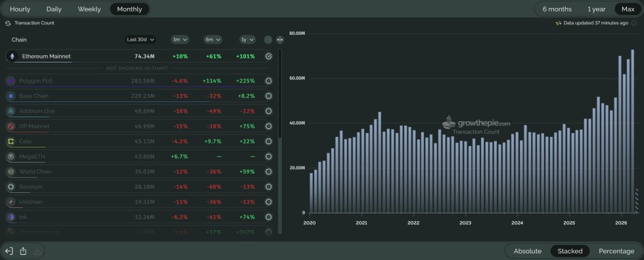Enable Ink in the chart
This screenshot has width=644, height=260.
click(269, 217)
